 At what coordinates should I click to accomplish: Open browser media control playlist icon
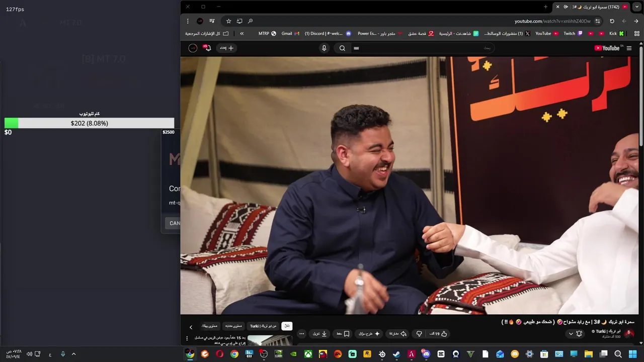212,21
